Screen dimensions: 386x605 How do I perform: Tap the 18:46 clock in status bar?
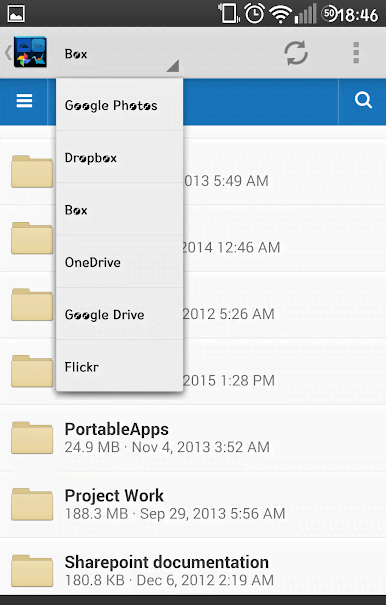click(359, 15)
